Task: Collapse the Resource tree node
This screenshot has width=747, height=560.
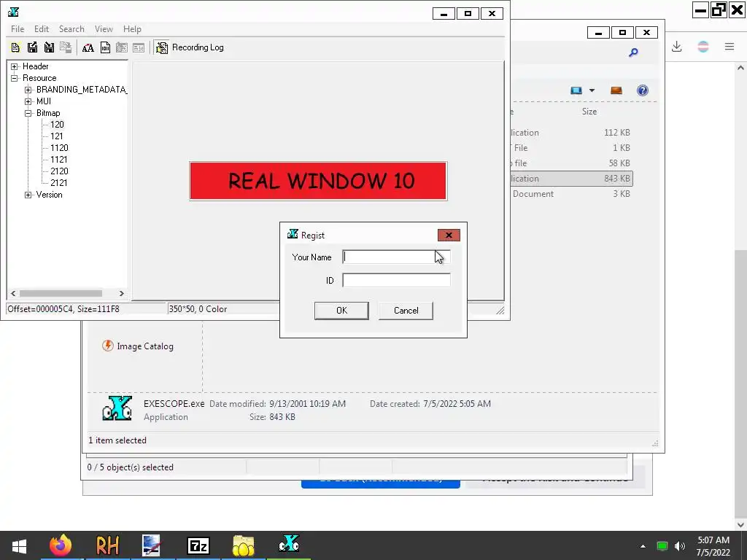Action: click(15, 78)
